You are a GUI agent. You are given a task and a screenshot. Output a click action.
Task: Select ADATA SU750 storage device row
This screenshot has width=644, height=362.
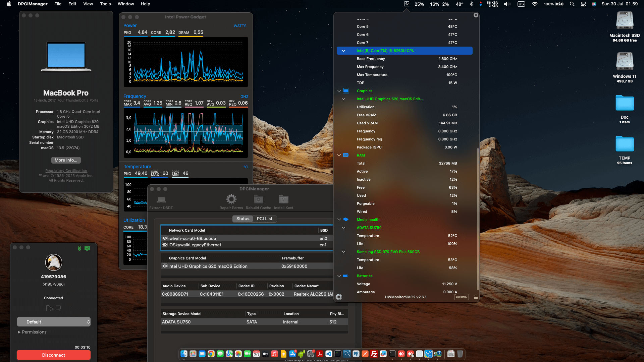point(254,322)
